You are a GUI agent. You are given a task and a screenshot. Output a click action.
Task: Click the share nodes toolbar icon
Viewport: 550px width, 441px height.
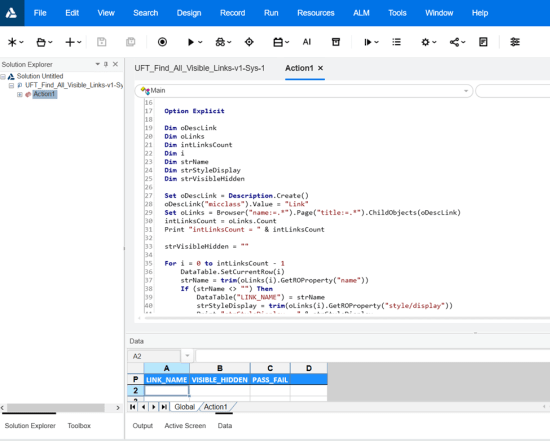[454, 42]
